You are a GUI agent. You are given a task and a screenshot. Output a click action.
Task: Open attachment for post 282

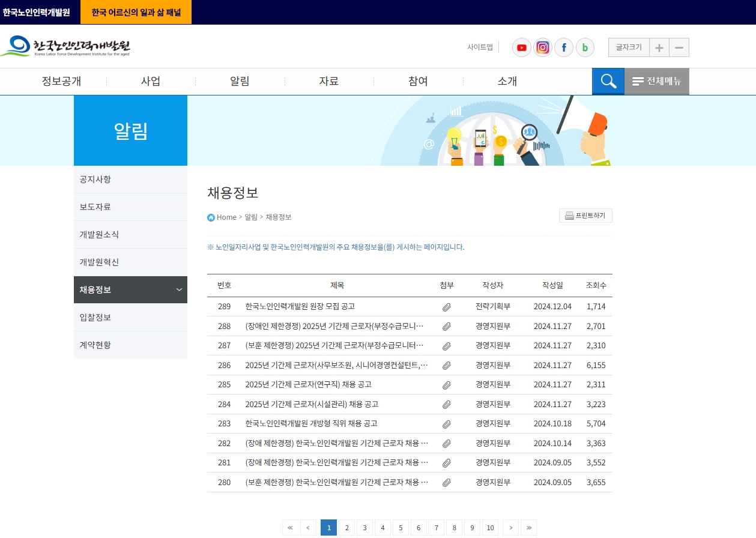pos(447,443)
